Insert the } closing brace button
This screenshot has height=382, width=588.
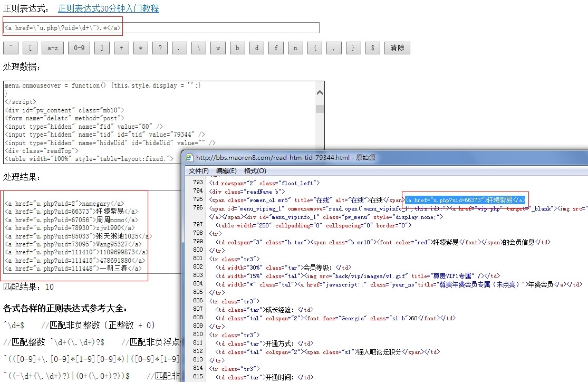(353, 48)
